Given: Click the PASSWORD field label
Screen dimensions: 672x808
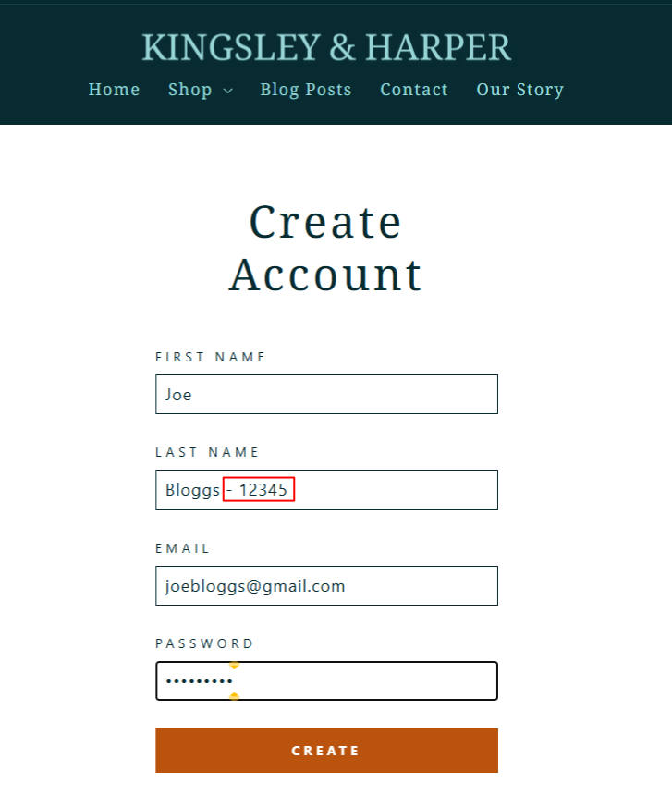Looking at the screenshot, I should tap(204, 643).
